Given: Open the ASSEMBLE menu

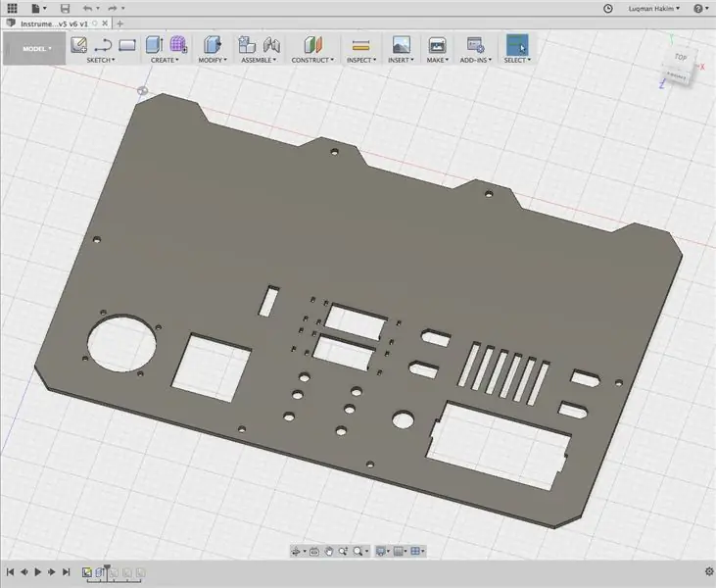Looking at the screenshot, I should pyautogui.click(x=259, y=60).
